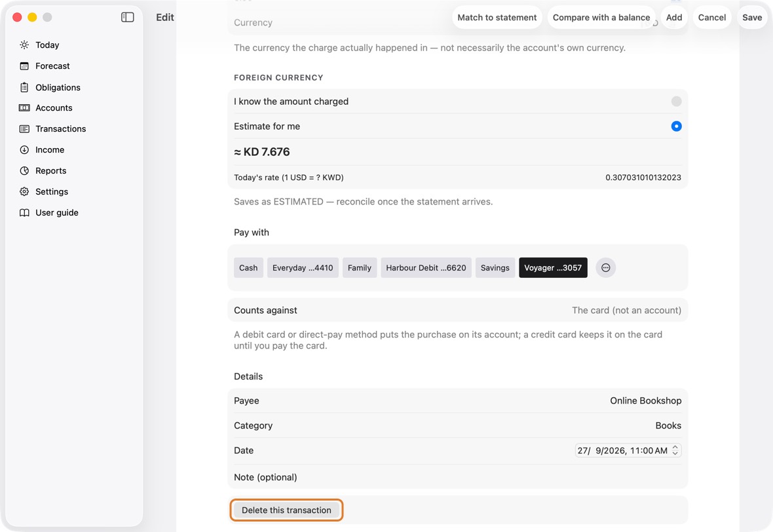The image size is (773, 532).
Task: Open the Reports section
Action: pos(51,170)
